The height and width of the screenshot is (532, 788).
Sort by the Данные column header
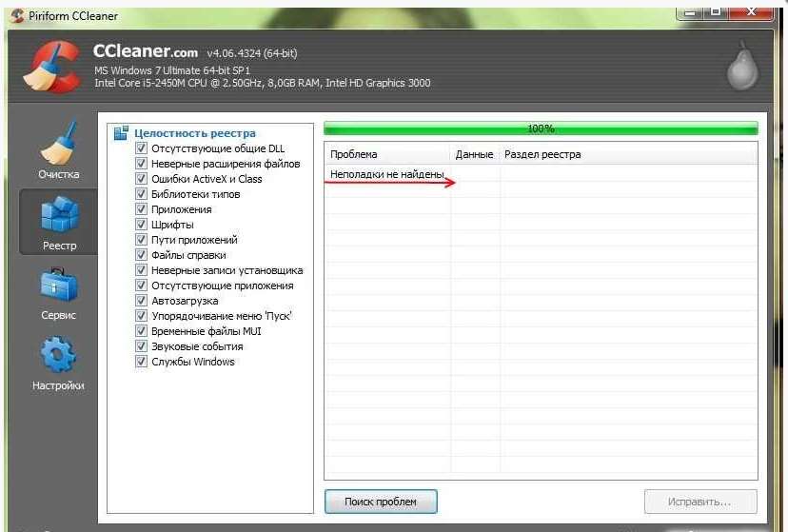point(474,154)
